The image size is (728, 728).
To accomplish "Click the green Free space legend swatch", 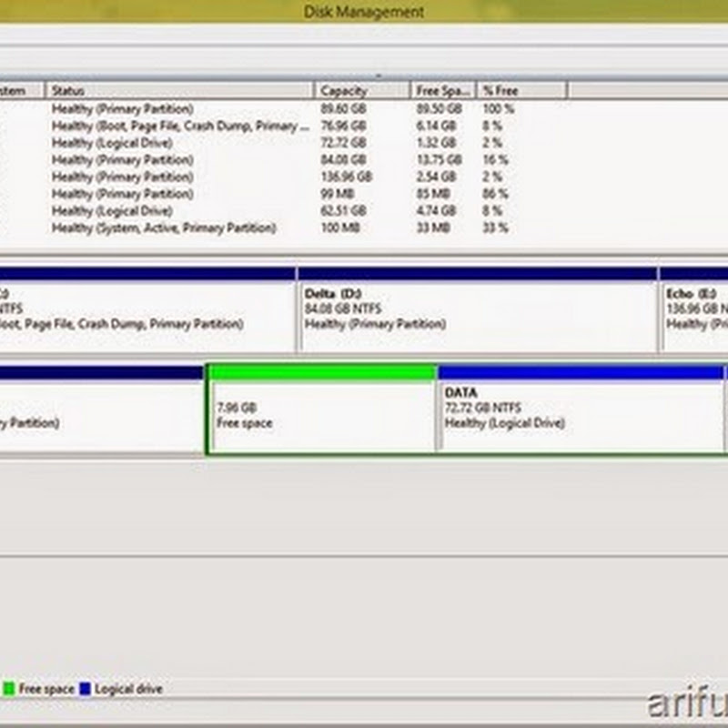I will (9, 689).
